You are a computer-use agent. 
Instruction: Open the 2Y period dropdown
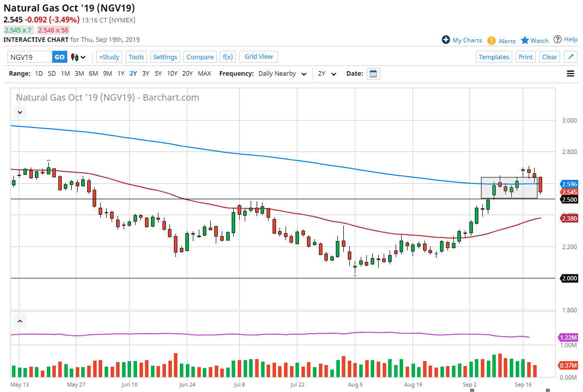(x=327, y=74)
